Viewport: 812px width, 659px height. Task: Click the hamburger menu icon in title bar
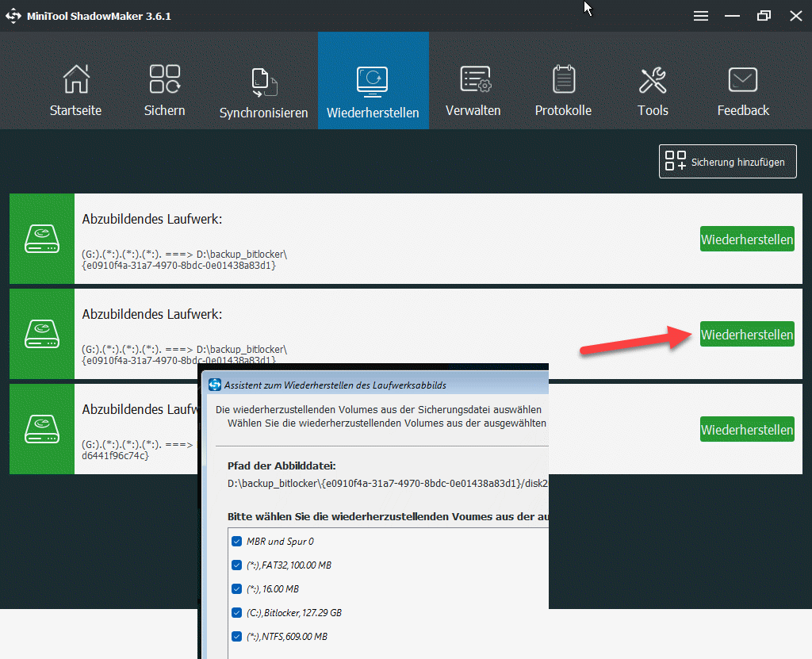pyautogui.click(x=701, y=16)
